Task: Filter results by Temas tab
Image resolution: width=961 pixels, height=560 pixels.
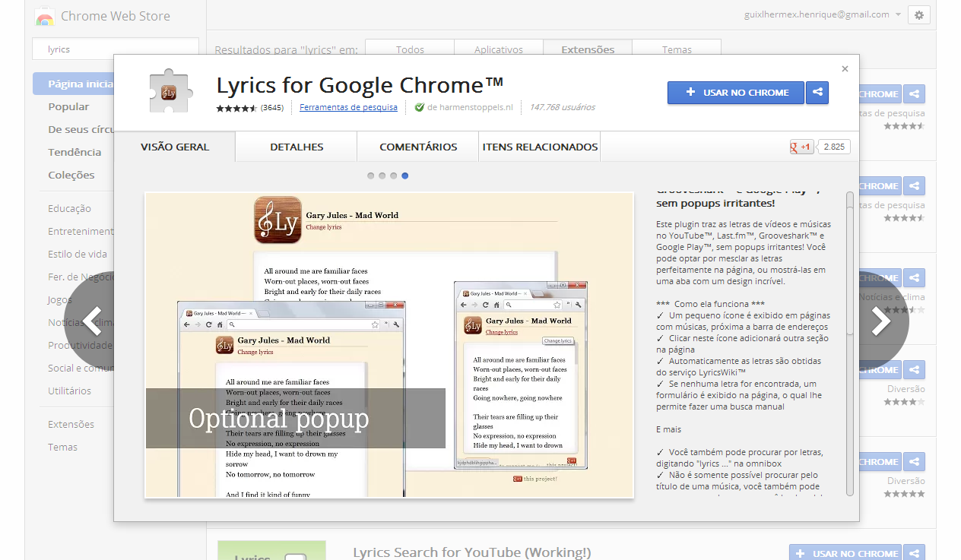Action: coord(677,49)
